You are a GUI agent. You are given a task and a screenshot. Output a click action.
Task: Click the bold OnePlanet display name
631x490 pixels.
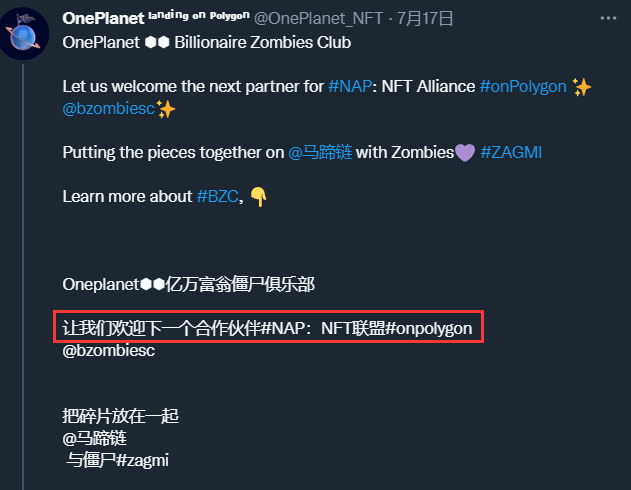102,18
